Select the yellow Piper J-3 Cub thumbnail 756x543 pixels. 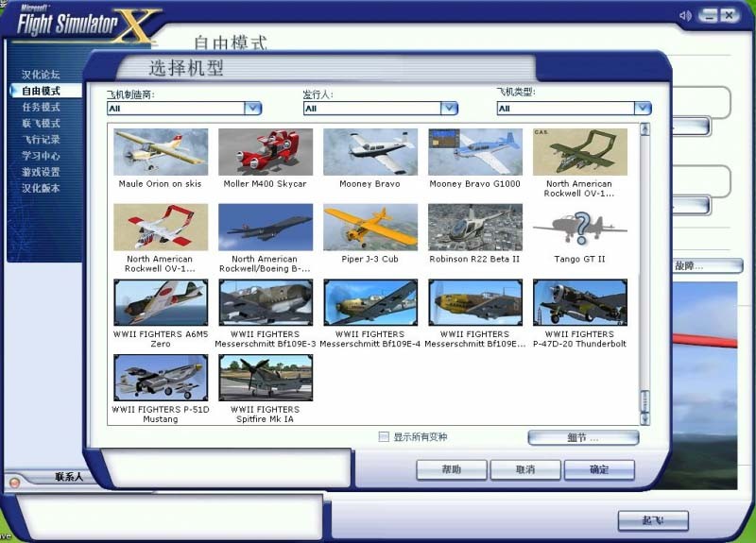[x=370, y=227]
